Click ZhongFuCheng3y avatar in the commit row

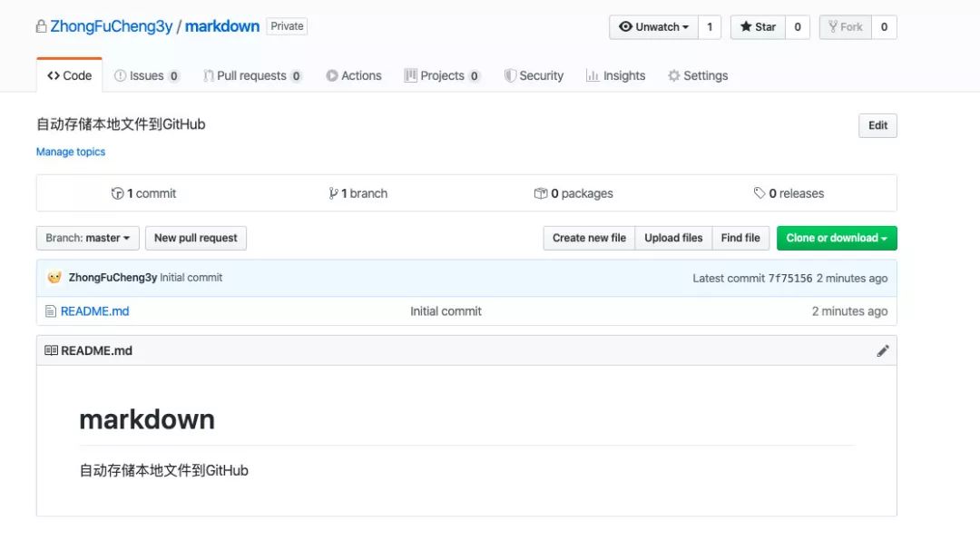point(54,277)
